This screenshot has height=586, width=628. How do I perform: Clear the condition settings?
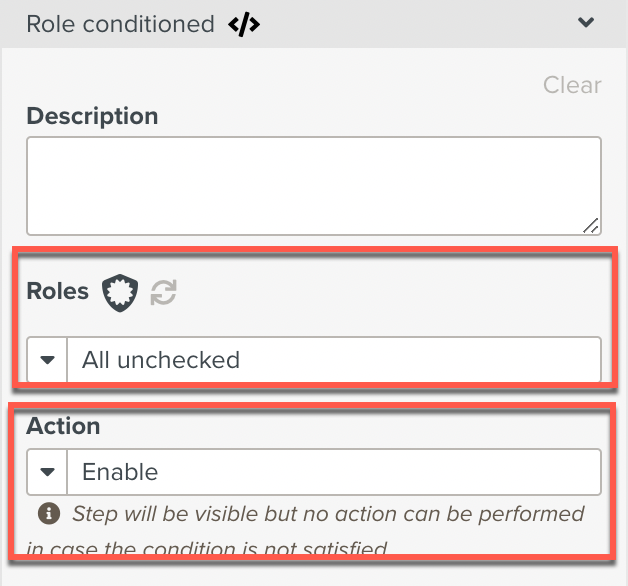click(572, 85)
